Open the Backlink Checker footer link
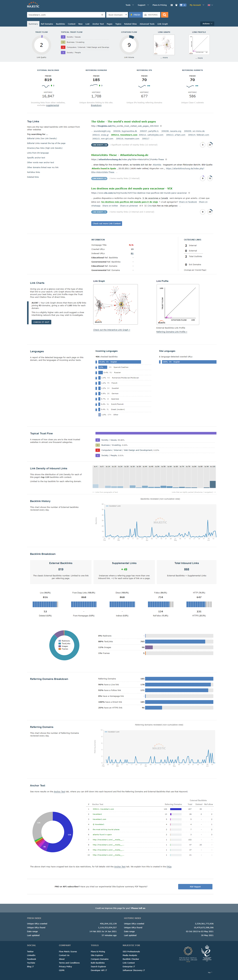Viewport: 238px width, 980px height. click(131, 959)
